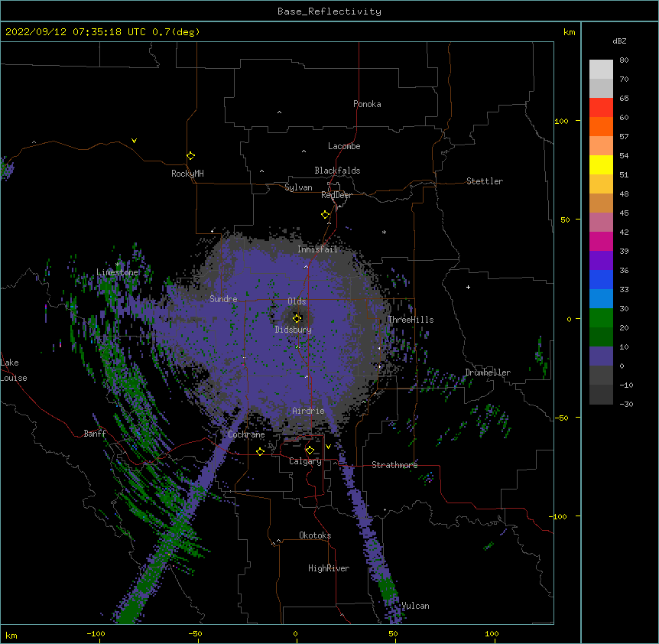Click the Cochrane label
This screenshot has width=659, height=644.
coord(246,434)
